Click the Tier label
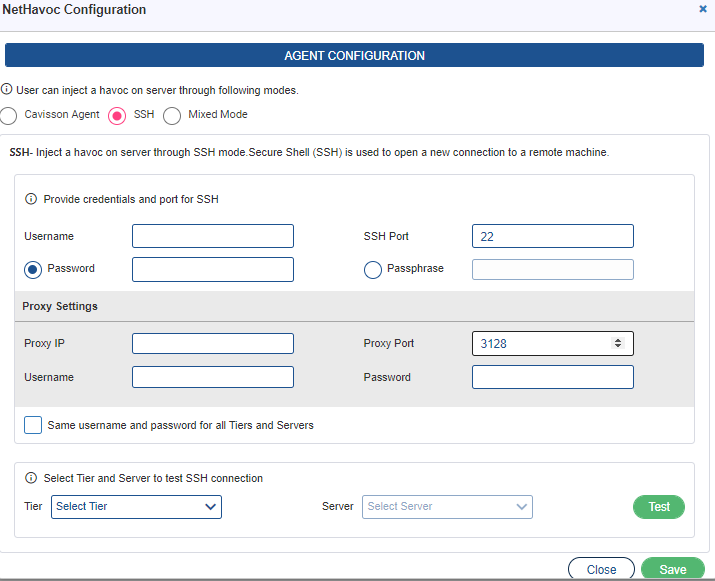 click(x=33, y=506)
